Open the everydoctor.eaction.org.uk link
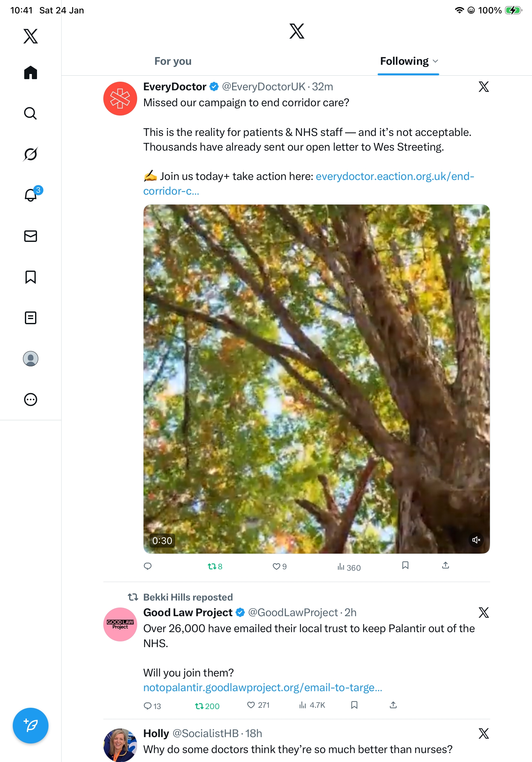This screenshot has height=762, width=532. [394, 176]
